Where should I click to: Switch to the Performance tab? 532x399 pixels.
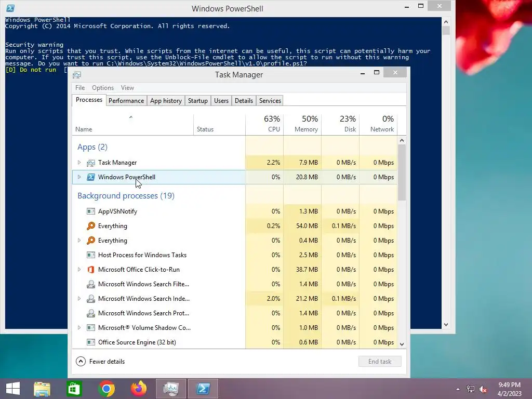pos(126,101)
